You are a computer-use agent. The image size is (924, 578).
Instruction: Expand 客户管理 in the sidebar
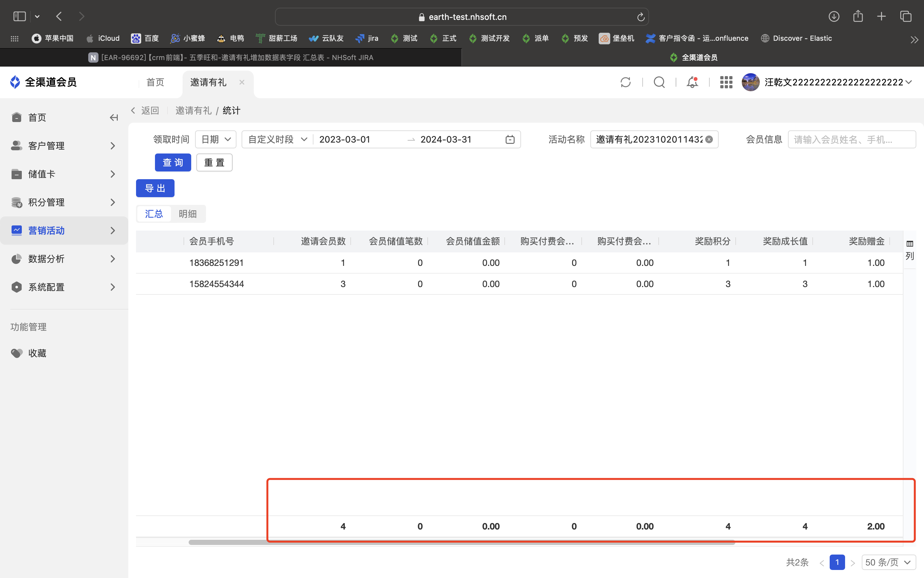click(64, 146)
